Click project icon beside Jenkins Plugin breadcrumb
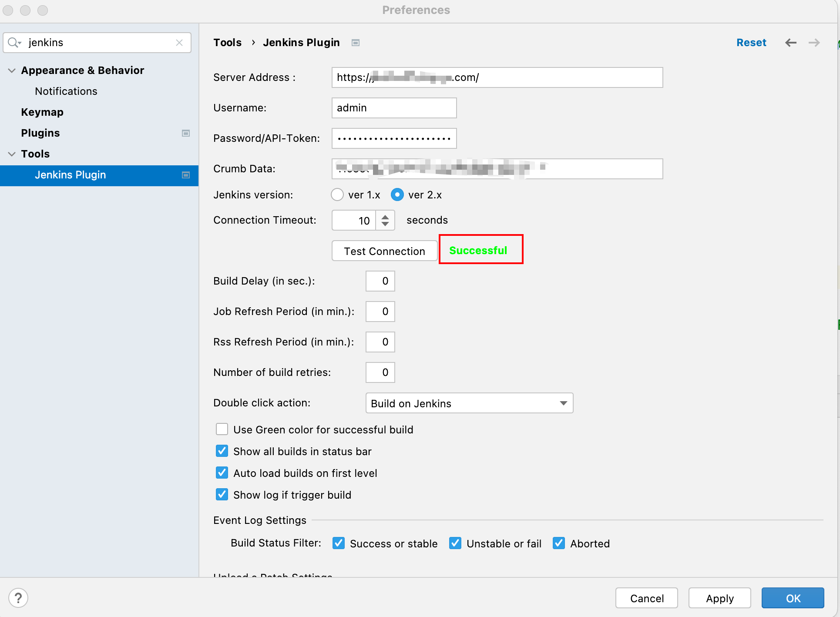This screenshot has height=617, width=840. point(356,43)
